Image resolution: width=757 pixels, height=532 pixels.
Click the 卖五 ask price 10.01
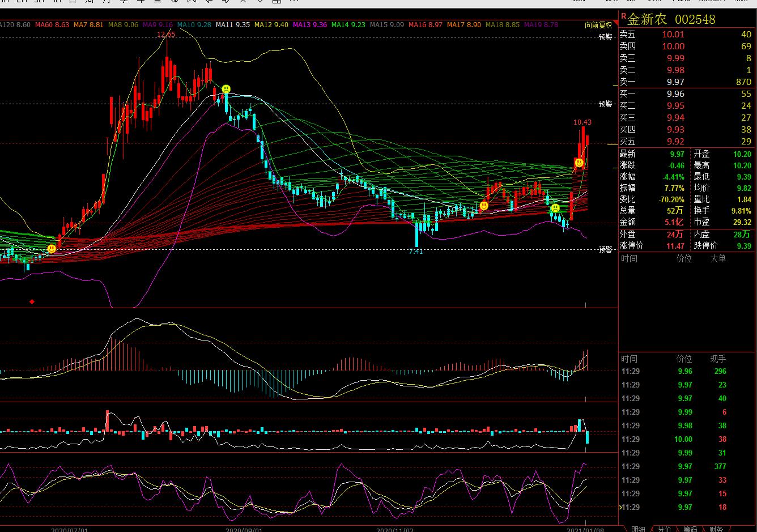[673, 35]
